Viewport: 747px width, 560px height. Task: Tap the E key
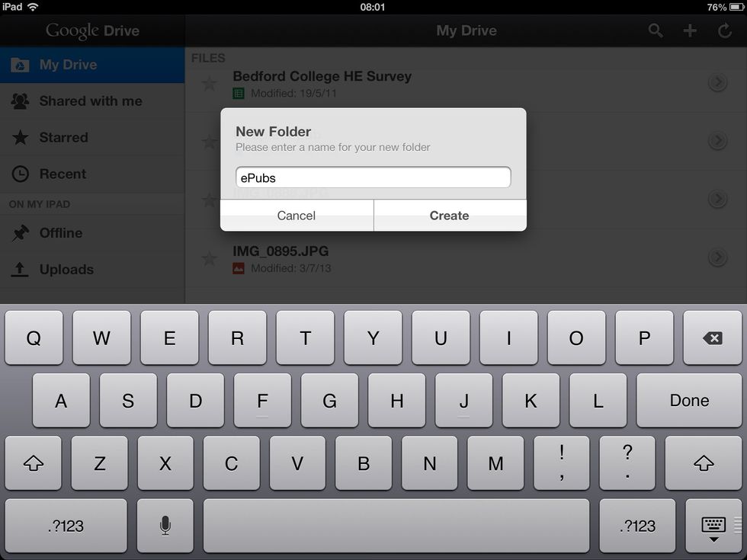click(x=169, y=338)
